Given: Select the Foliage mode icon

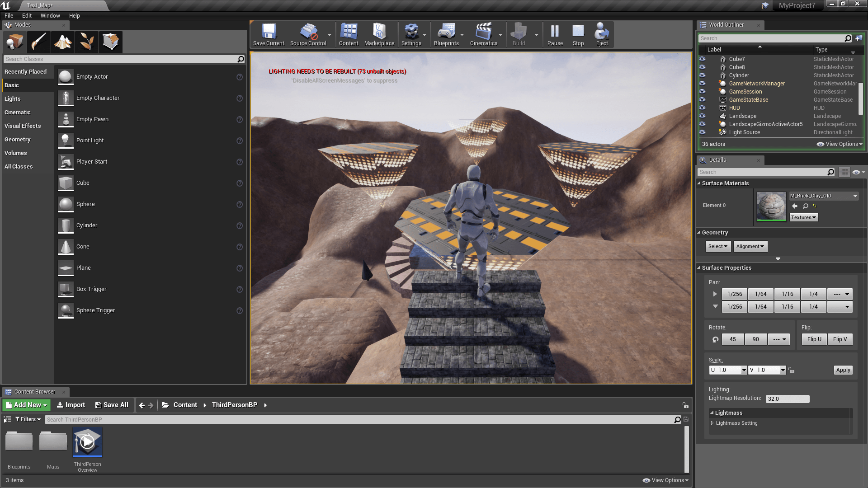Looking at the screenshot, I should [87, 42].
